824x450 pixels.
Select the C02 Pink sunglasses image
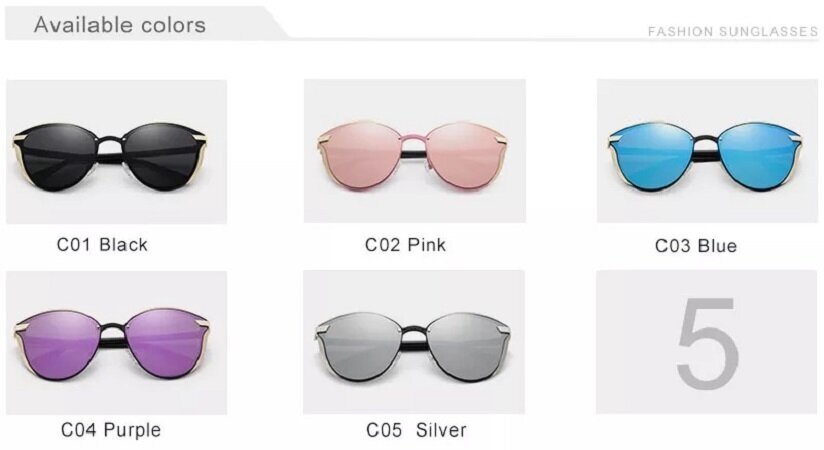point(415,150)
